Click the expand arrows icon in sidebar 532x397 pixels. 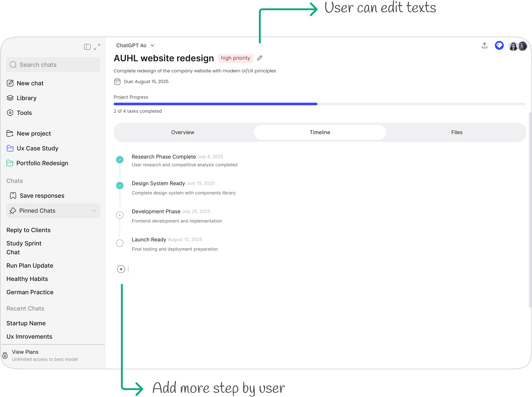coord(97,47)
